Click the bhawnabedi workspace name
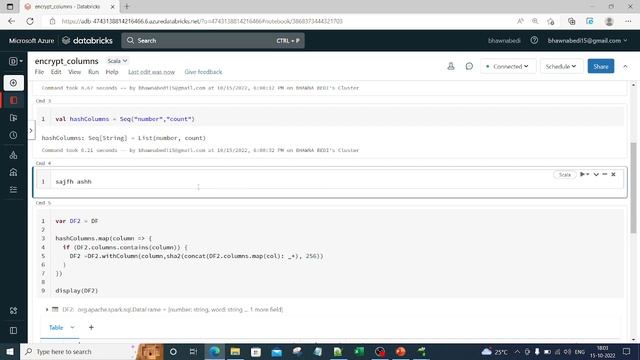Viewport: 640px width, 360px height. (x=504, y=40)
